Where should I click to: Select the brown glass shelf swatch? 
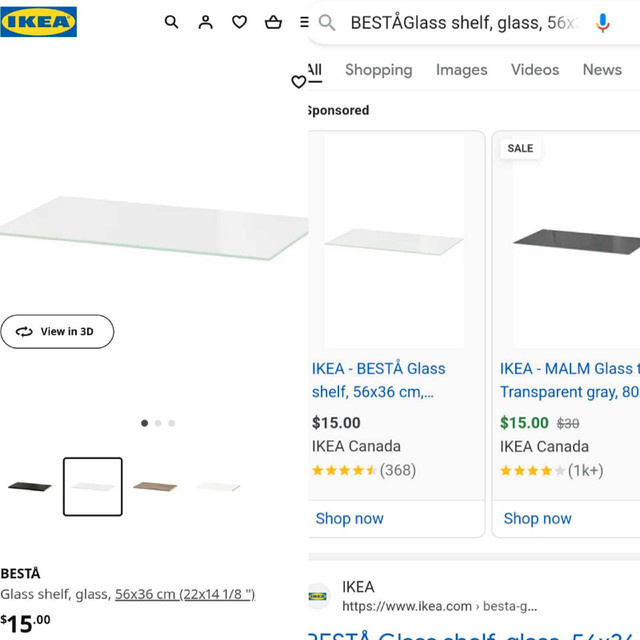coord(155,487)
